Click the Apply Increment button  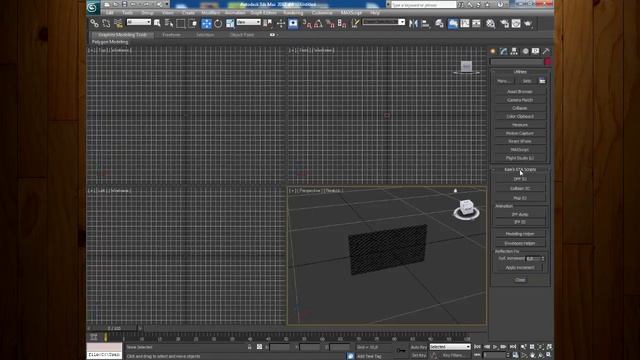pyautogui.click(x=520, y=268)
